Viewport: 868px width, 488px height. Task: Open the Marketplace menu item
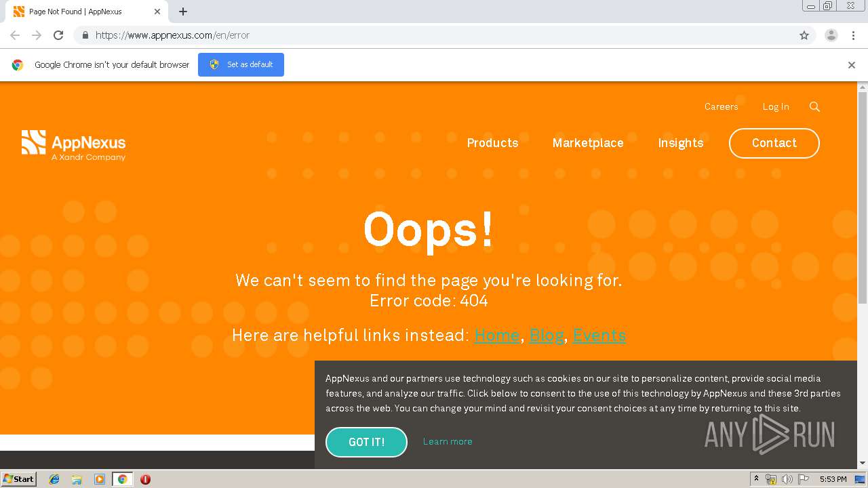(x=588, y=143)
